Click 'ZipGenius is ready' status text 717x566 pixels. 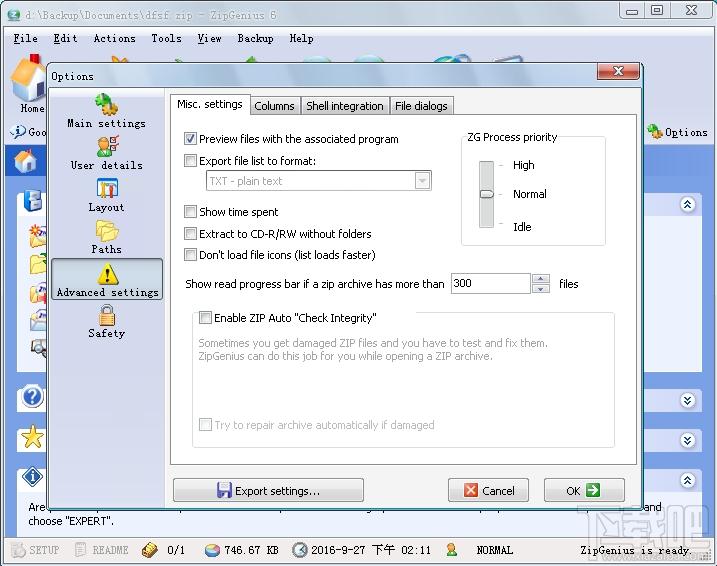635,550
